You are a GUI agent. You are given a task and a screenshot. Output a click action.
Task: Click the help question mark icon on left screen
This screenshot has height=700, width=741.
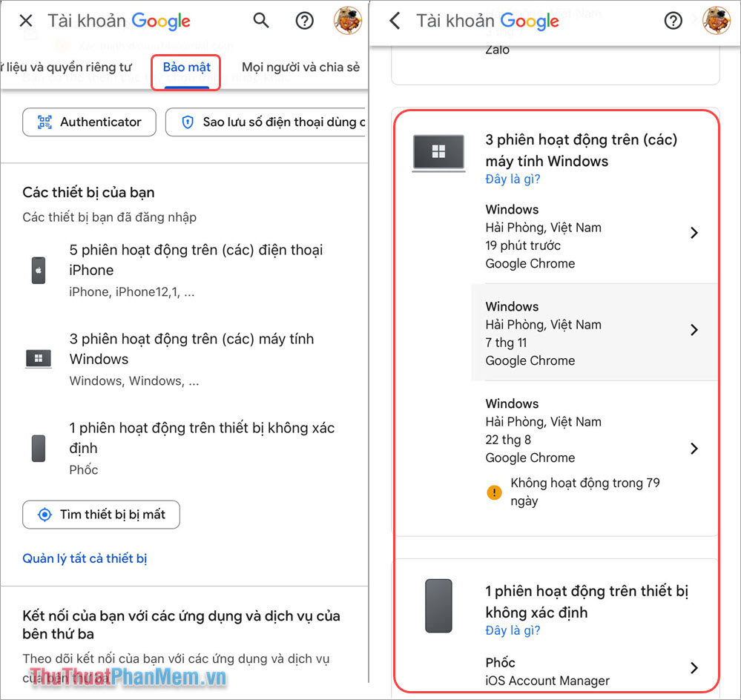point(304,20)
